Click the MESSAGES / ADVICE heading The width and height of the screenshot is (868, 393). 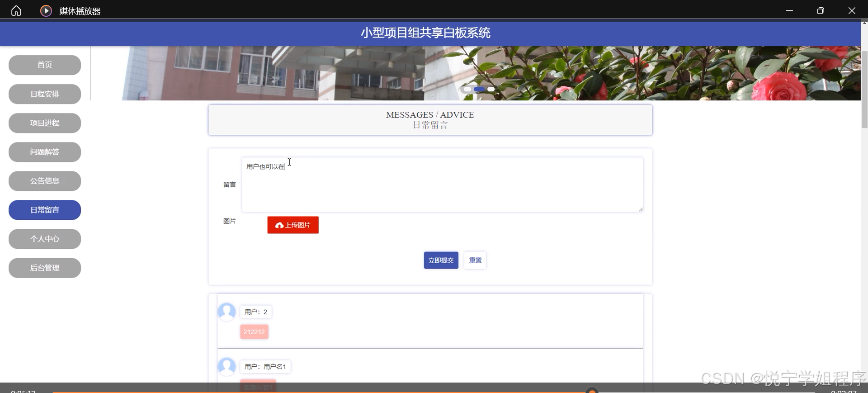click(x=430, y=115)
